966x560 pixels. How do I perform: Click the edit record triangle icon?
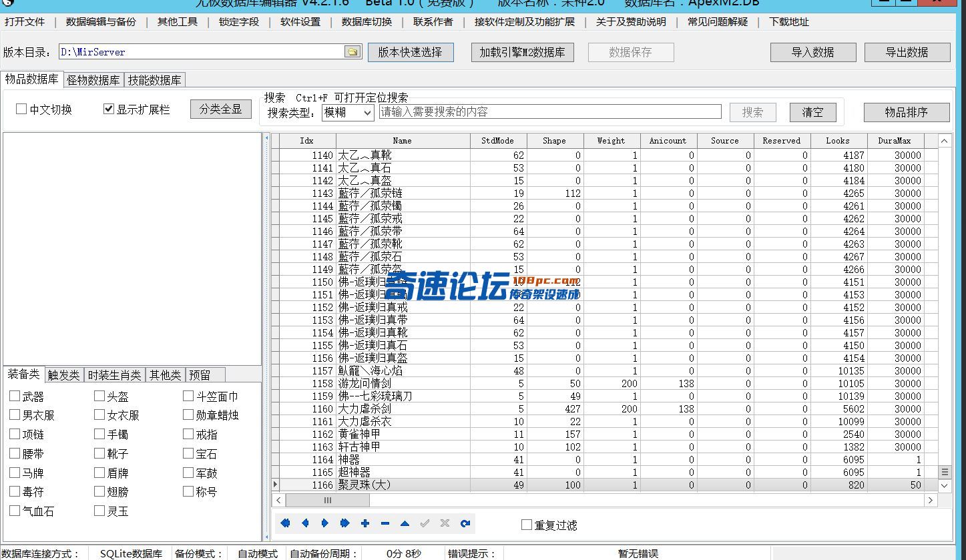point(405,523)
